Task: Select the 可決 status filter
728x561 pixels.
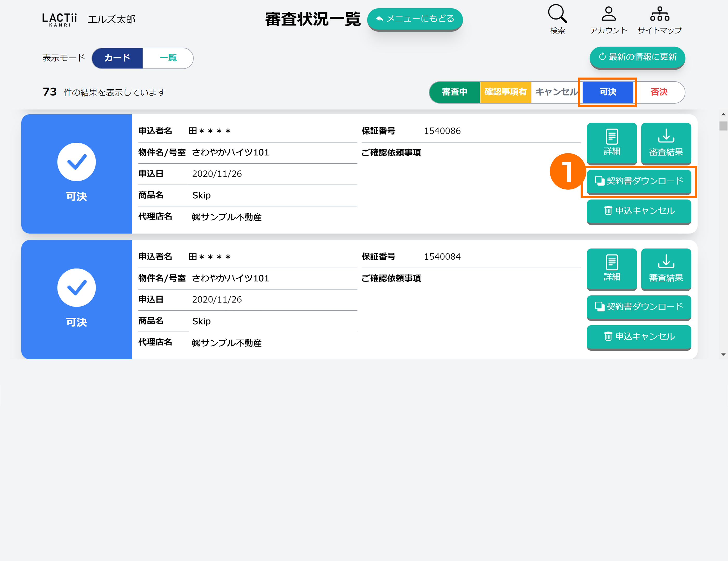Action: click(608, 92)
